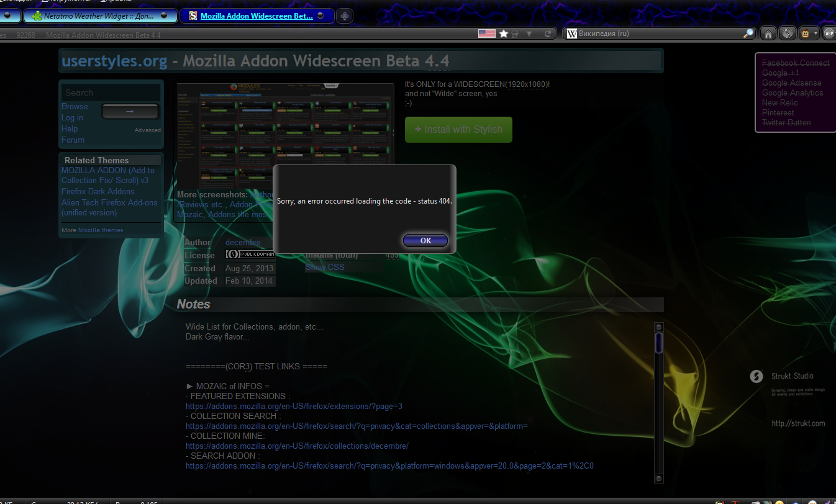The height and width of the screenshot is (504, 836).
Task: Open the collection search privacy URL
Action: coord(357,426)
